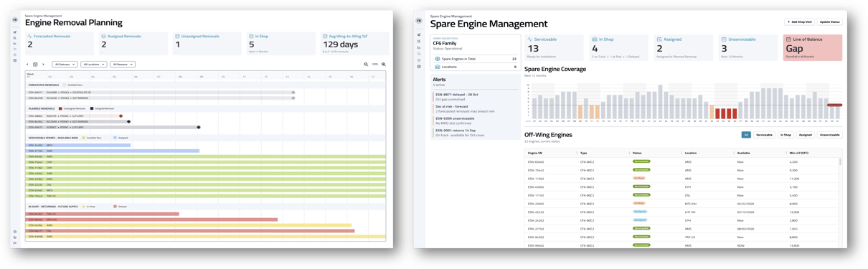Click the Forecasted Removals card icon
Image resolution: width=868 pixels, height=269 pixels.
[x=29, y=36]
